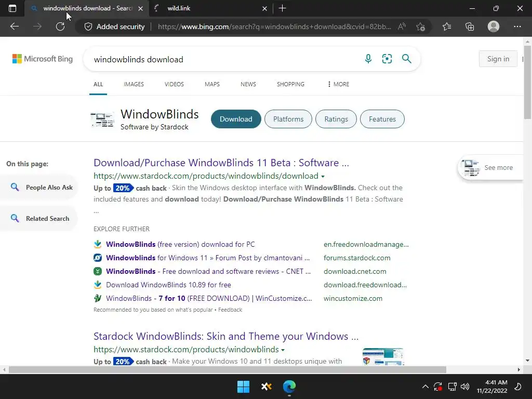
Task: Open the Microsoft Edge taskbar icon
Action: click(289, 387)
